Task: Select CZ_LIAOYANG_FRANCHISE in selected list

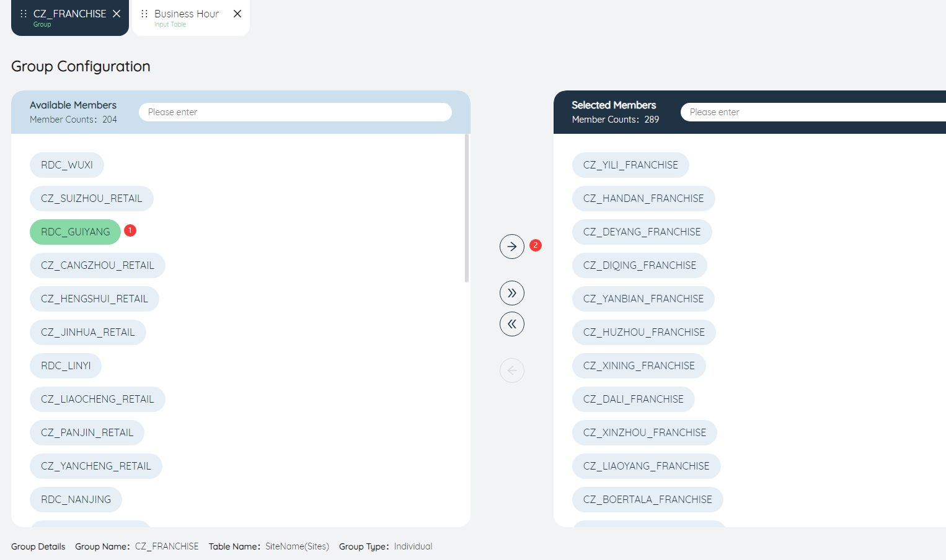Action: click(647, 466)
